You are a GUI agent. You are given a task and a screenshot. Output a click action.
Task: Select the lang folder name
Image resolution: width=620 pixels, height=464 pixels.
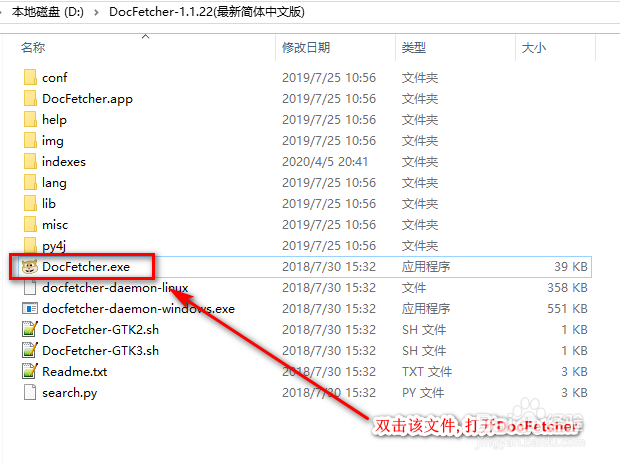pos(54,183)
